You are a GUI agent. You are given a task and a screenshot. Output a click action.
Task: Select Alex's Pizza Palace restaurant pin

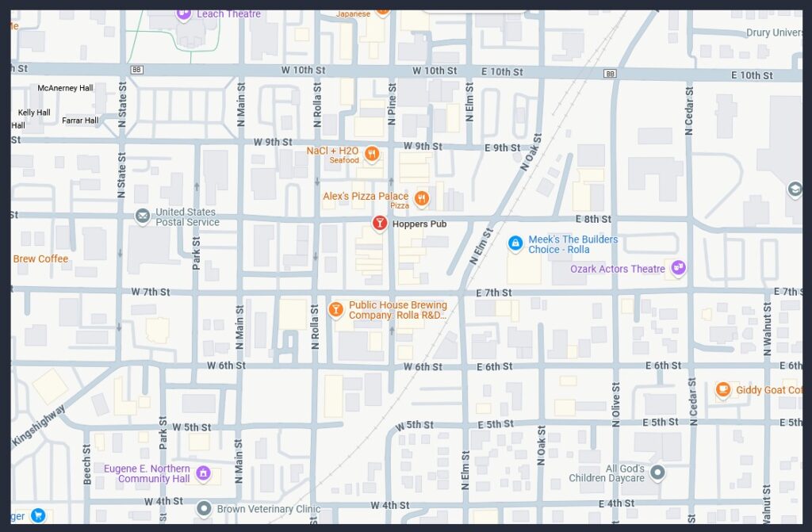click(x=422, y=198)
